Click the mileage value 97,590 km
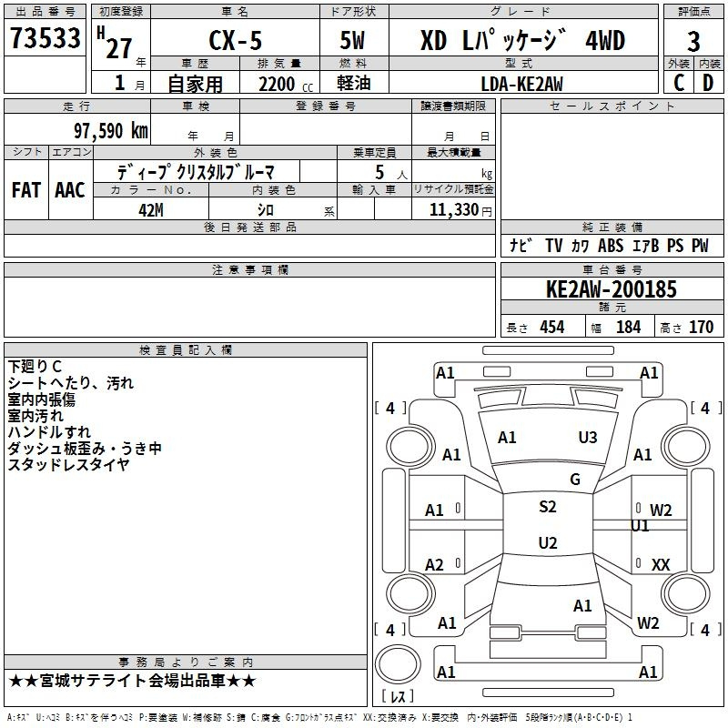728x728 pixels. point(111,130)
